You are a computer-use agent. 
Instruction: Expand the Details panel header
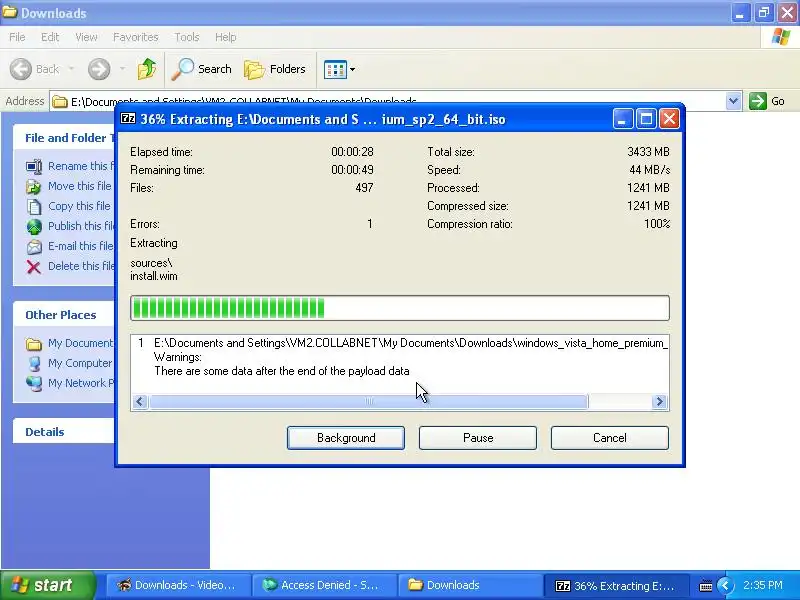click(x=64, y=432)
